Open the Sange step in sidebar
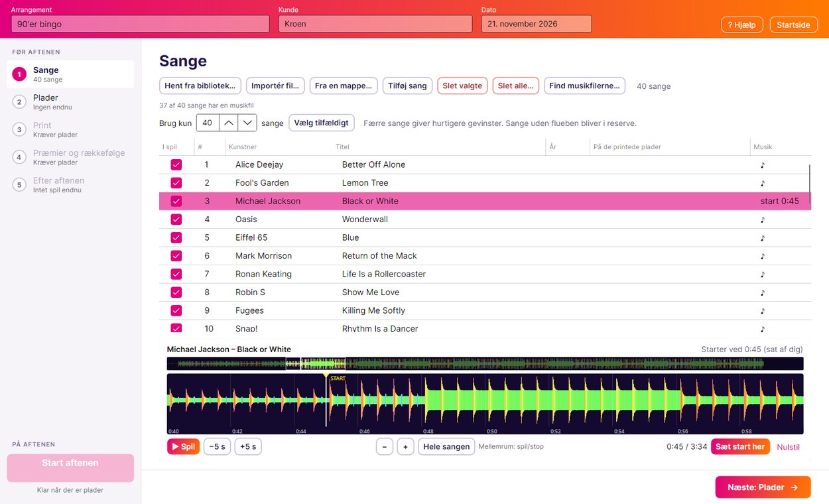This screenshot has height=504, width=829. [70, 74]
